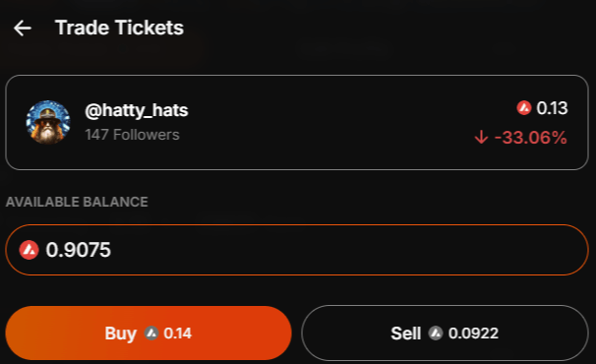Focus the 0.9075 balance input field
596x364 pixels.
[297, 250]
